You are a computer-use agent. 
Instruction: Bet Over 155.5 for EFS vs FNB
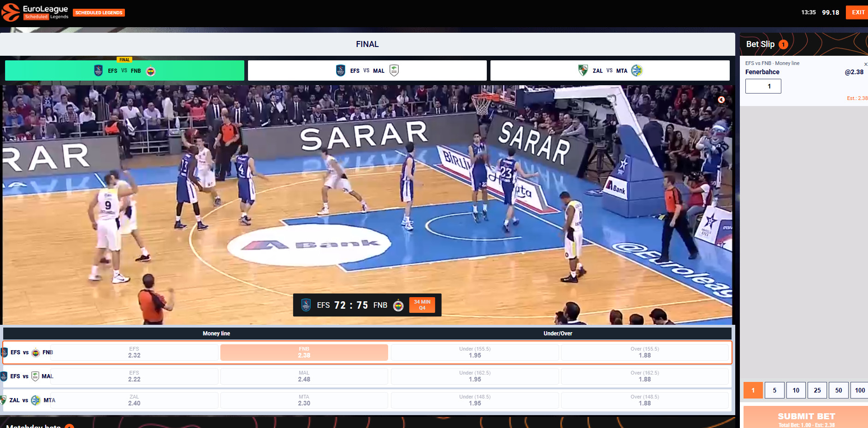[645, 352]
